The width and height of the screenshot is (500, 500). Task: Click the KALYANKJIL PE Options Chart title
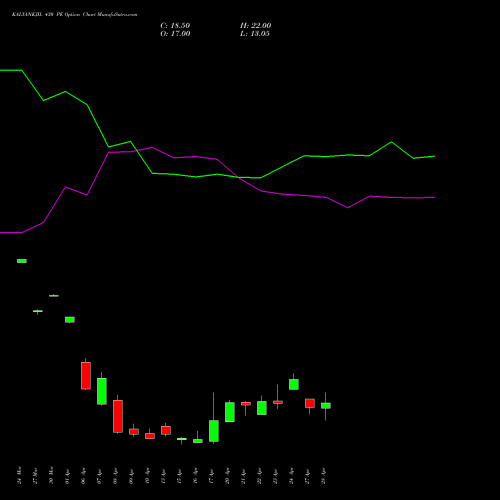pyautogui.click(x=74, y=14)
